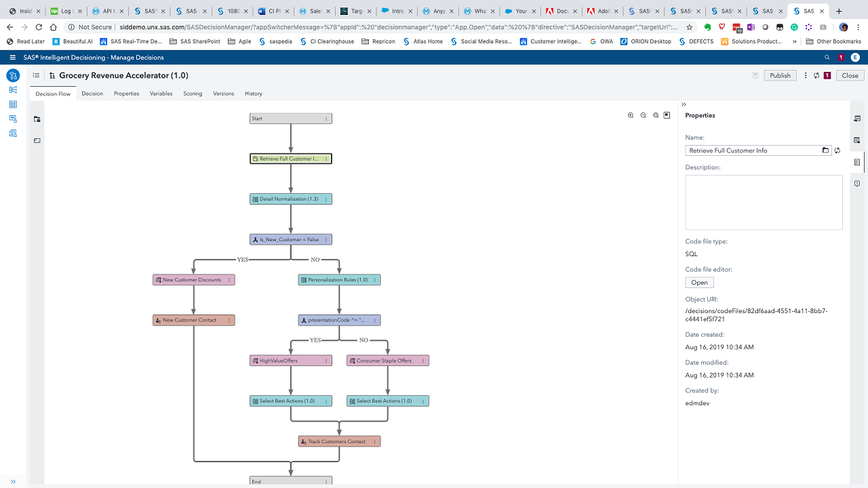Switch to the Decision Flow tab
The width and height of the screenshot is (868, 488).
[53, 94]
